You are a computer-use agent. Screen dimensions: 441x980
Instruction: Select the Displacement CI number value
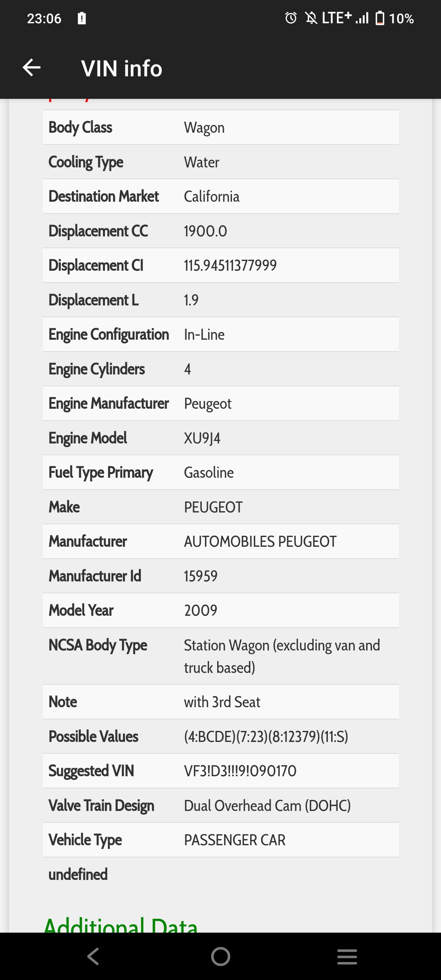[x=230, y=265]
